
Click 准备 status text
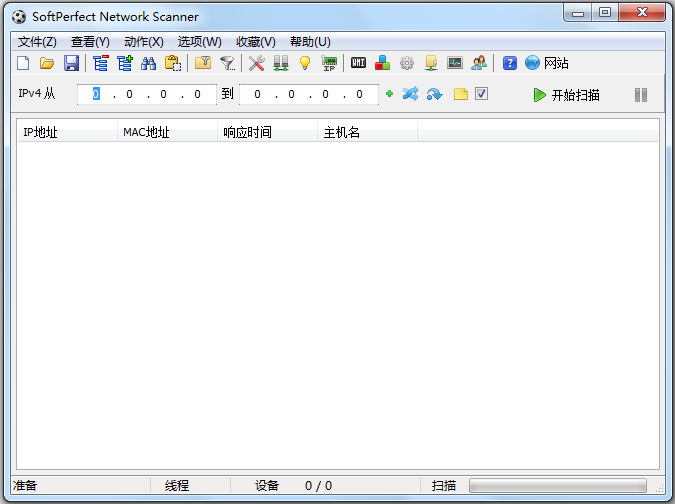[x=25, y=485]
